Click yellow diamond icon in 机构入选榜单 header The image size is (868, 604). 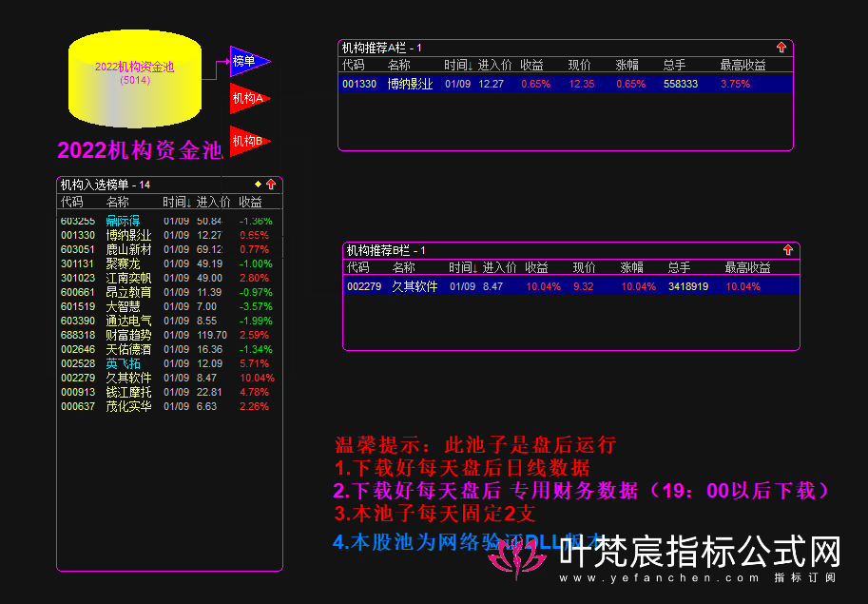(x=258, y=185)
